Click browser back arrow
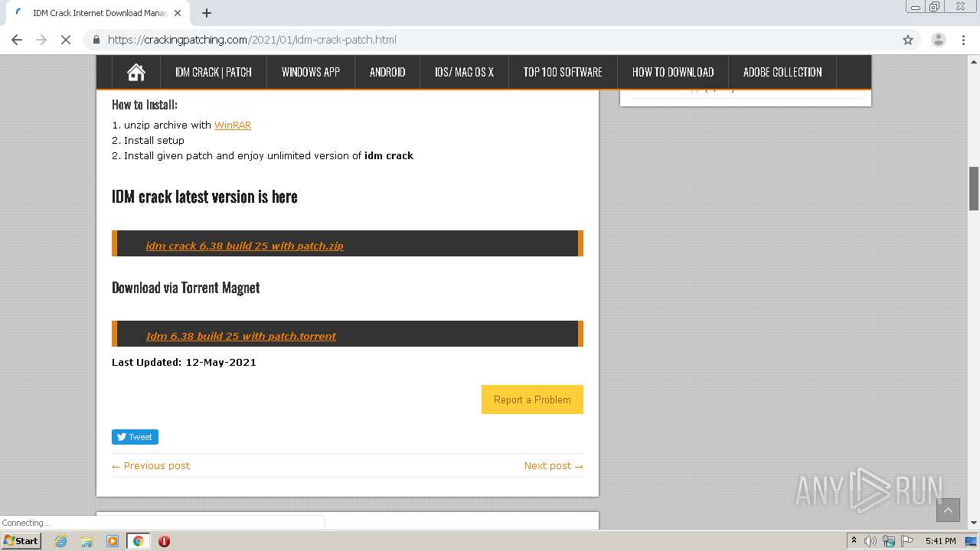Viewport: 980px width, 551px height. [17, 40]
